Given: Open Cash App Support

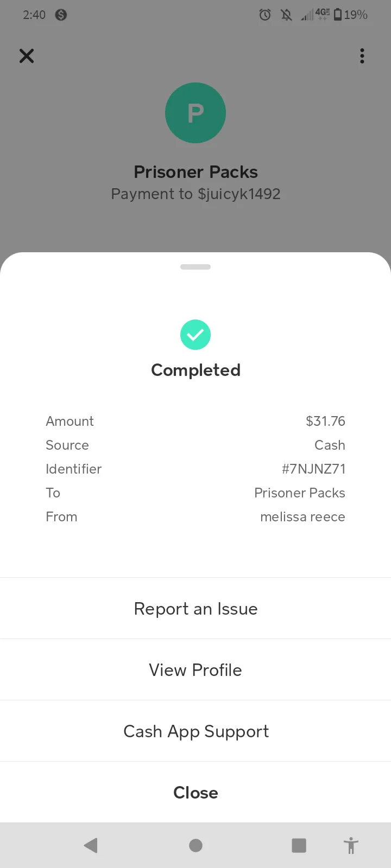Looking at the screenshot, I should point(195,731).
